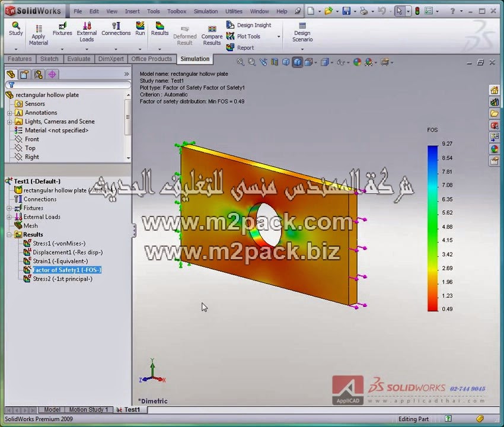Switch to ConfigurationManager tab icon
504x427 pixels.
click(x=39, y=75)
